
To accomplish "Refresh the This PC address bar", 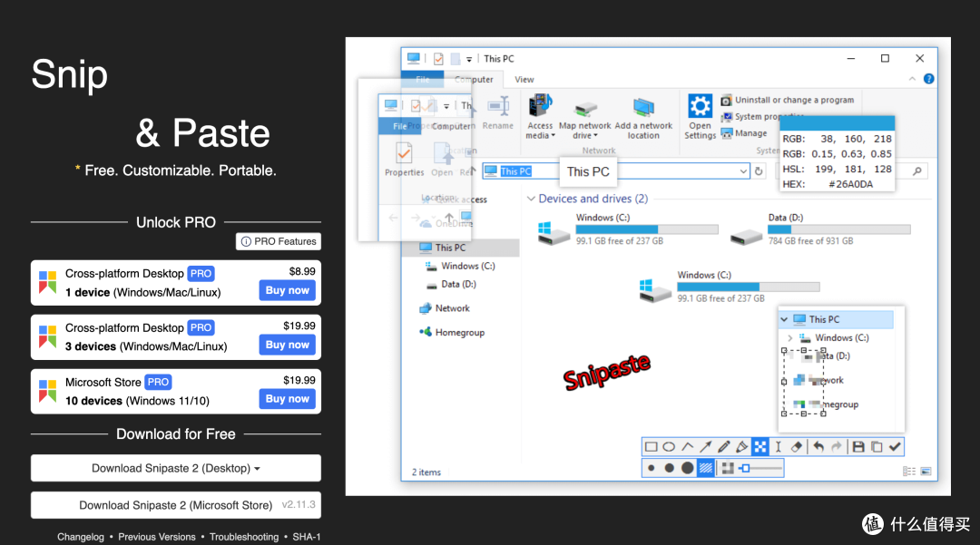I will [x=759, y=171].
